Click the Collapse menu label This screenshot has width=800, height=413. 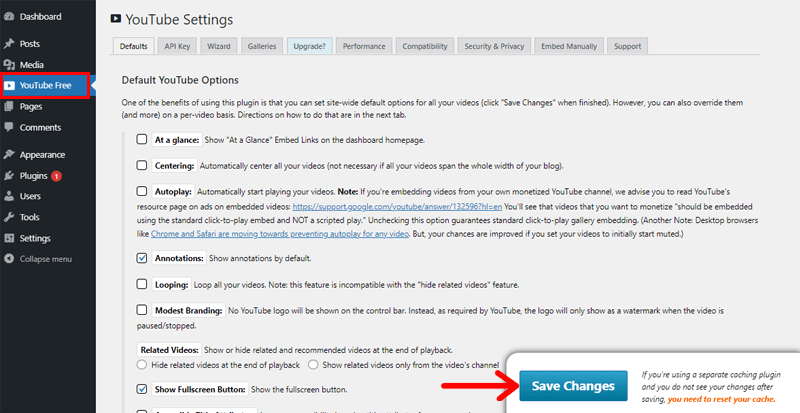pos(45,259)
